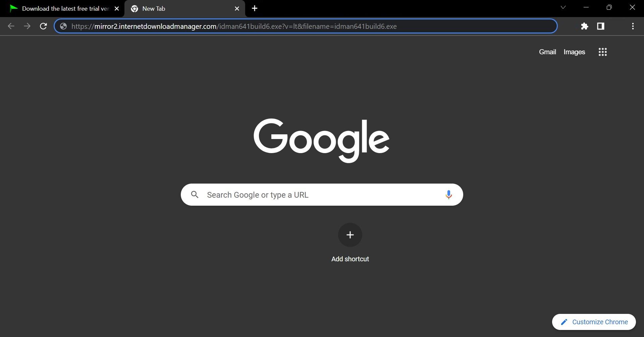
Task: Click the reload page icon
Action: click(43, 26)
